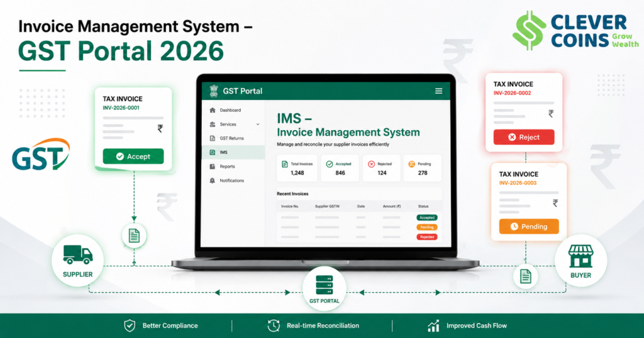644x338 pixels.
Task: Click the GST Portal server icon
Action: (x=325, y=285)
